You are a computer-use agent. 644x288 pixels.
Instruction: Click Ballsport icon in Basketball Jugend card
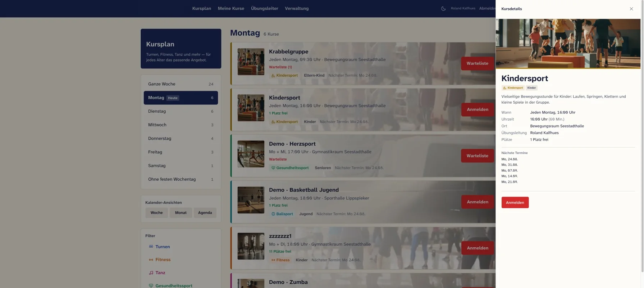(273, 214)
